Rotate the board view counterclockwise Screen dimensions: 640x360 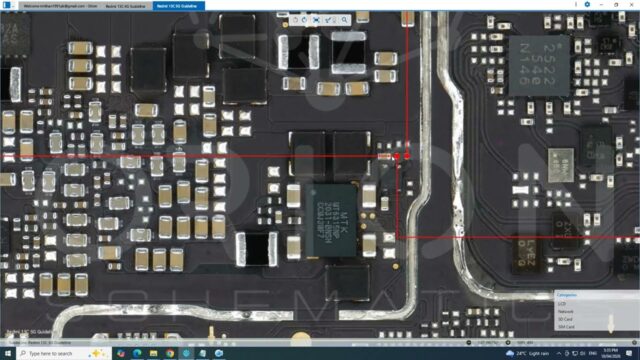[295, 20]
